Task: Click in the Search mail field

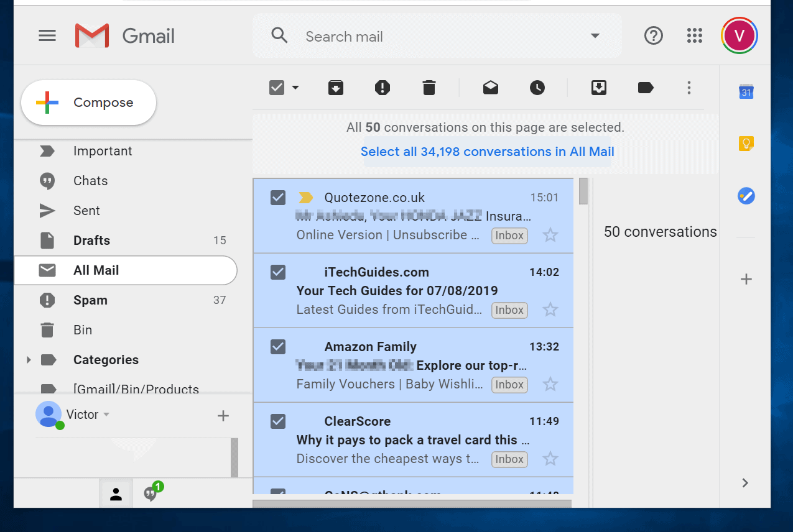Action: click(x=435, y=37)
